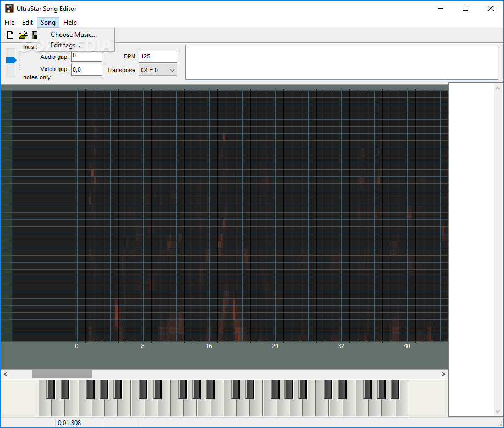Click beat marker 0 on timeline

pyautogui.click(x=76, y=346)
